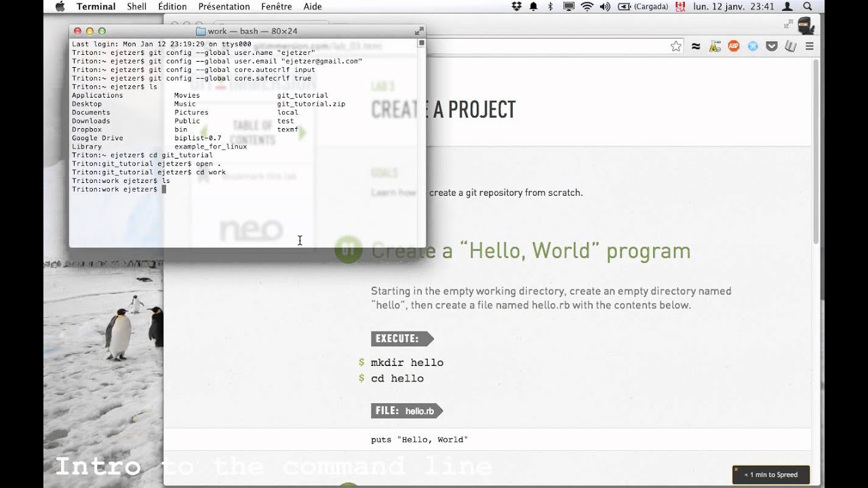
Task: Open the Adblock Plus ABP icon
Action: tap(734, 46)
